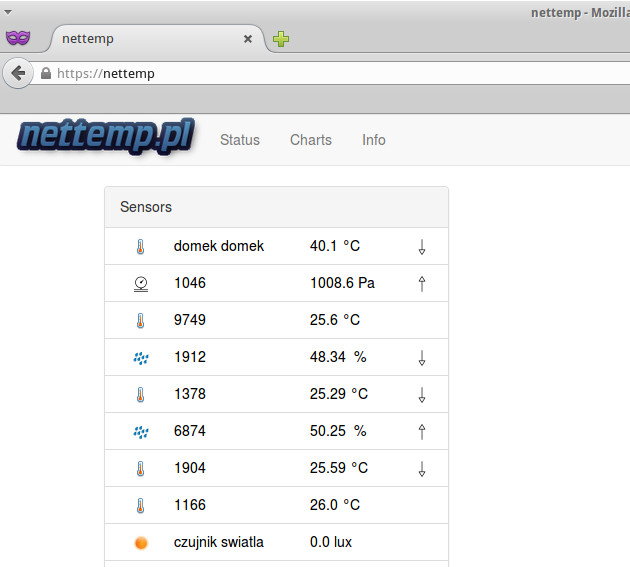Click the up trend arrow for 1046
This screenshot has height=567, width=630.
coord(422,284)
